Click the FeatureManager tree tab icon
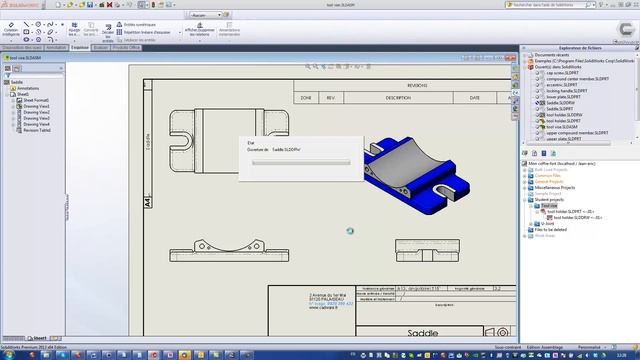 pyautogui.click(x=8, y=68)
